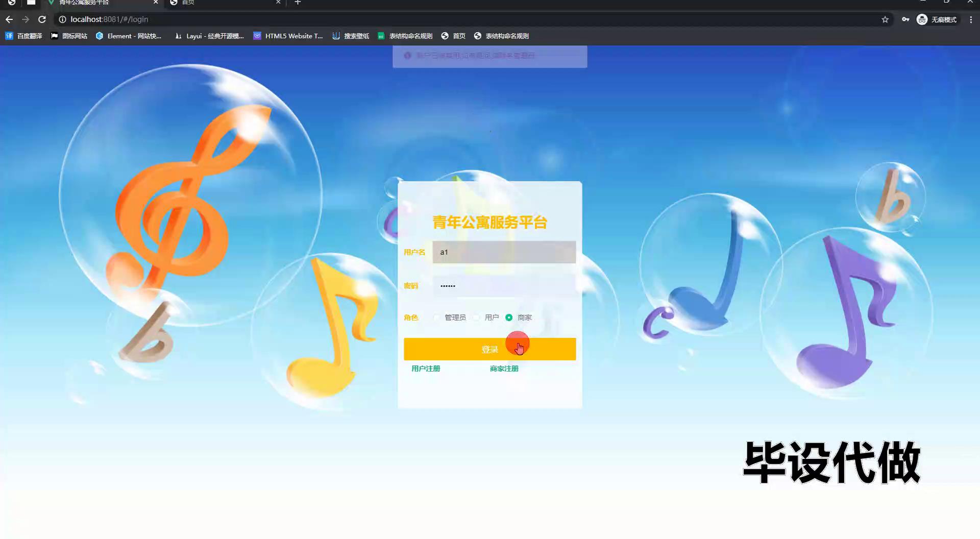Open the 用户注册 link
The image size is (980, 539).
(426, 369)
